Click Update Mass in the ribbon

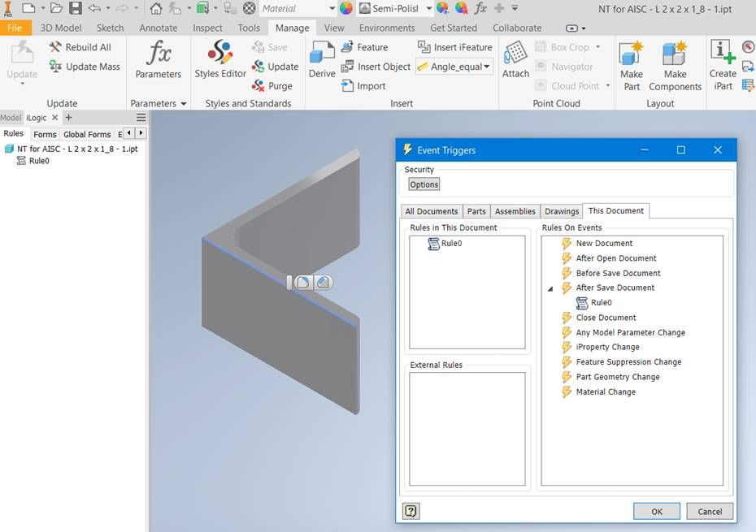click(85, 67)
